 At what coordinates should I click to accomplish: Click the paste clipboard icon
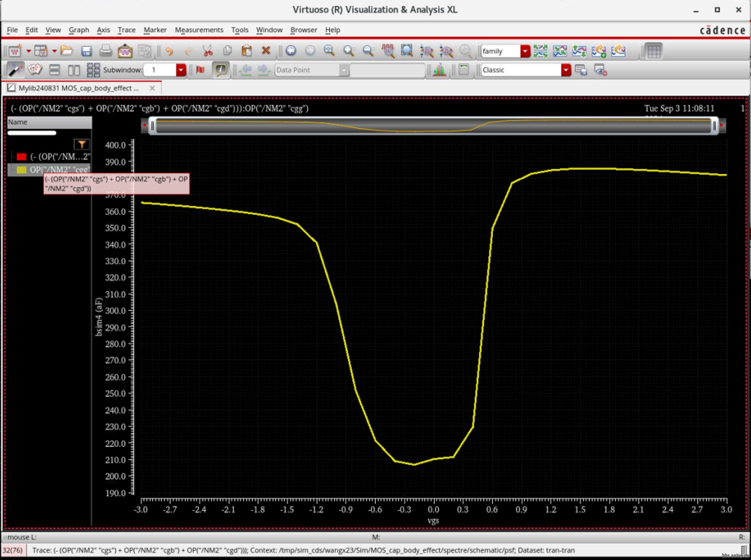(247, 51)
